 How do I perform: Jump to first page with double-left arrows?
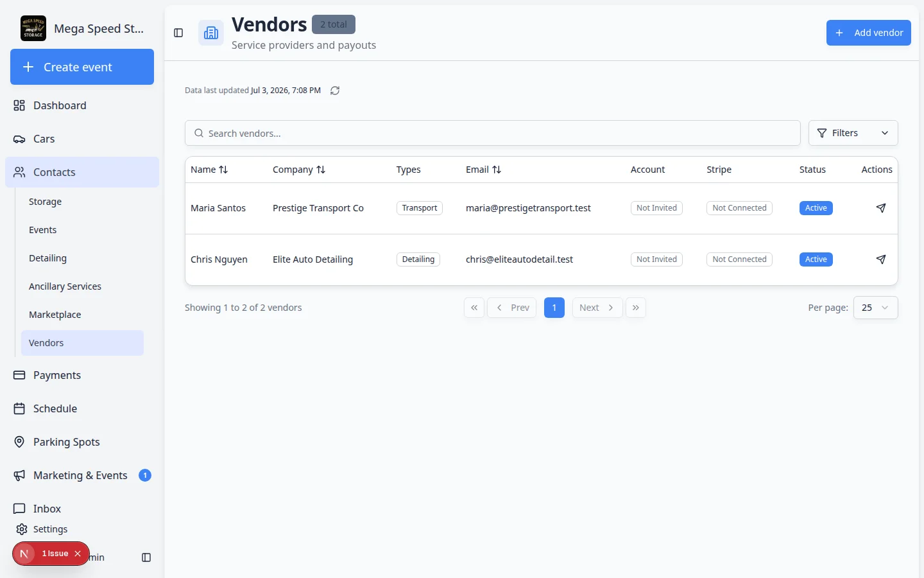click(474, 308)
